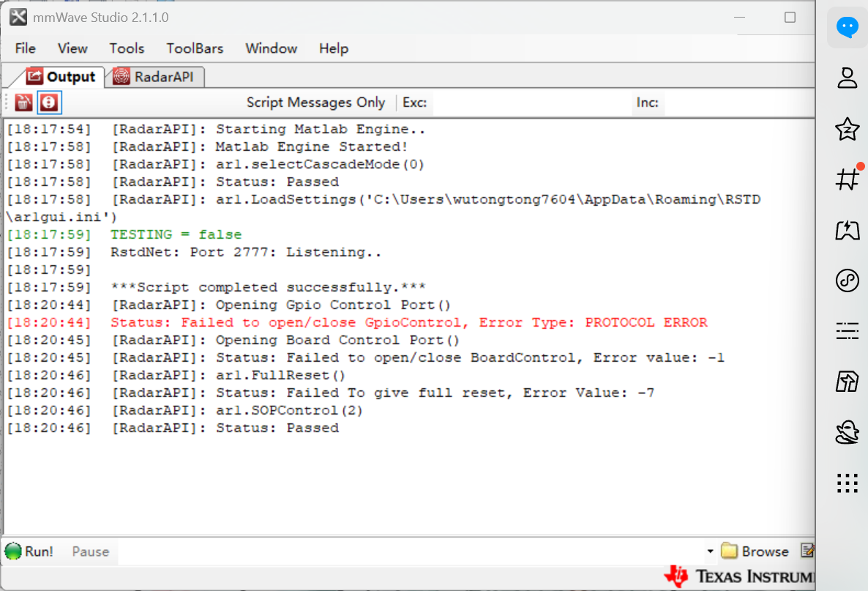Image resolution: width=868 pixels, height=591 pixels.
Task: Click the ar1.FullReset() log line
Action: point(176,375)
